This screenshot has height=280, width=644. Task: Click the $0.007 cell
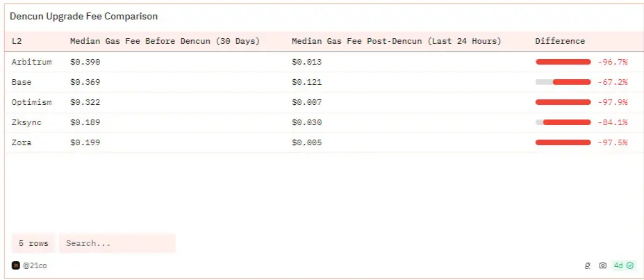[x=307, y=102]
